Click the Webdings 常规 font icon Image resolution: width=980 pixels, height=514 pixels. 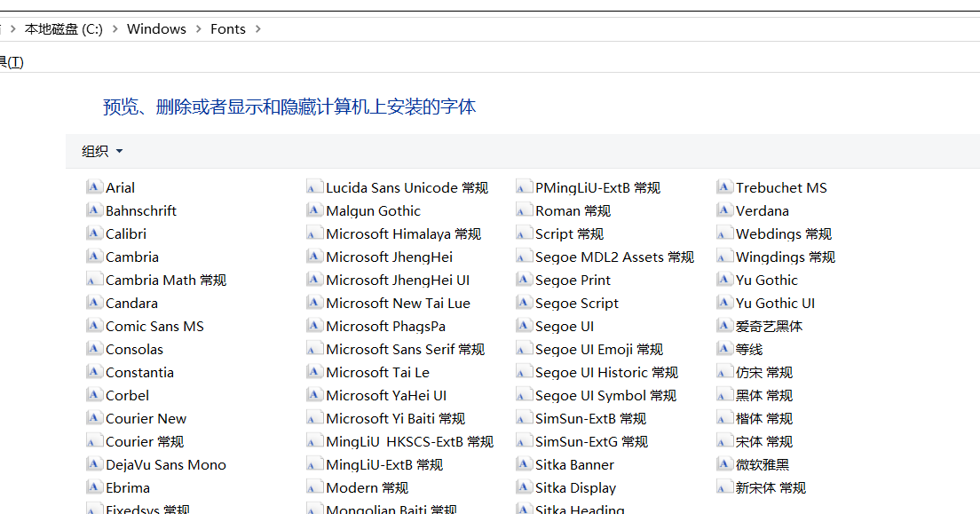(724, 233)
